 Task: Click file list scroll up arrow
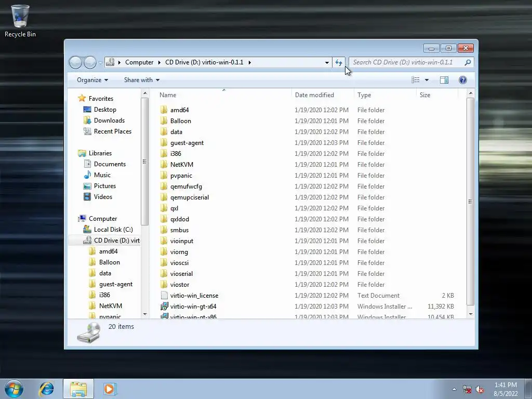point(470,93)
